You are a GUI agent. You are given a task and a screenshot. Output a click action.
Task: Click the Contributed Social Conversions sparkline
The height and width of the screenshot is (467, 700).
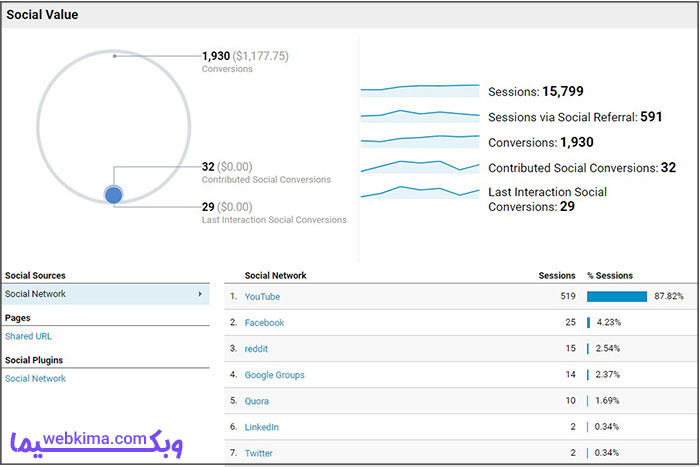[420, 167]
